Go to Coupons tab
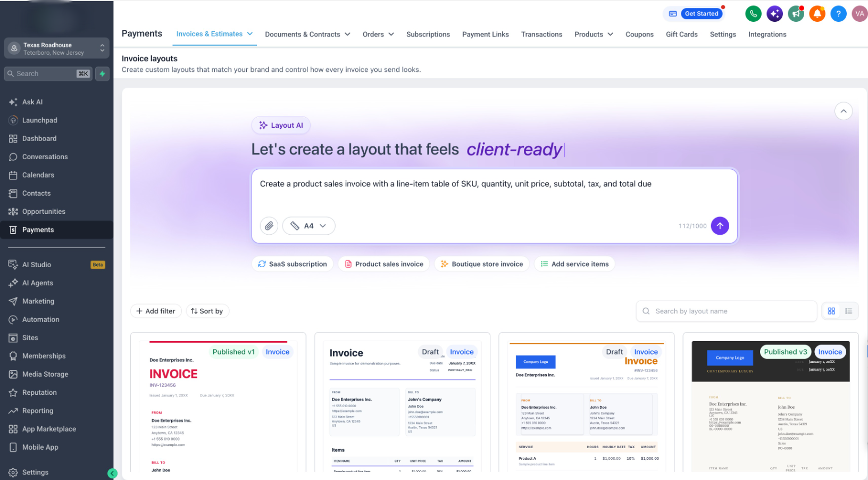 click(639, 35)
